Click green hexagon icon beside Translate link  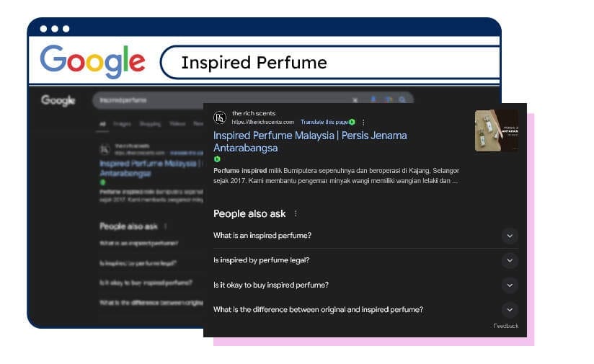pos(353,122)
